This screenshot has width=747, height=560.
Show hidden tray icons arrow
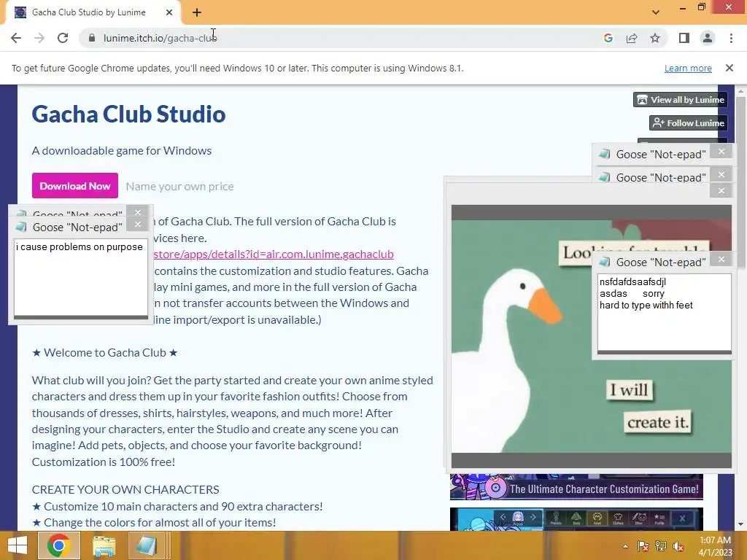[x=625, y=546]
